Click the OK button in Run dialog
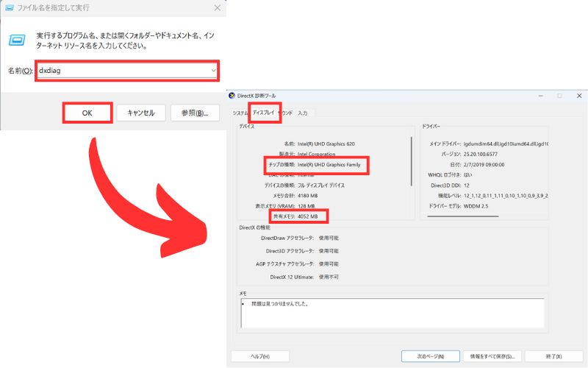588x368 pixels. [x=87, y=113]
